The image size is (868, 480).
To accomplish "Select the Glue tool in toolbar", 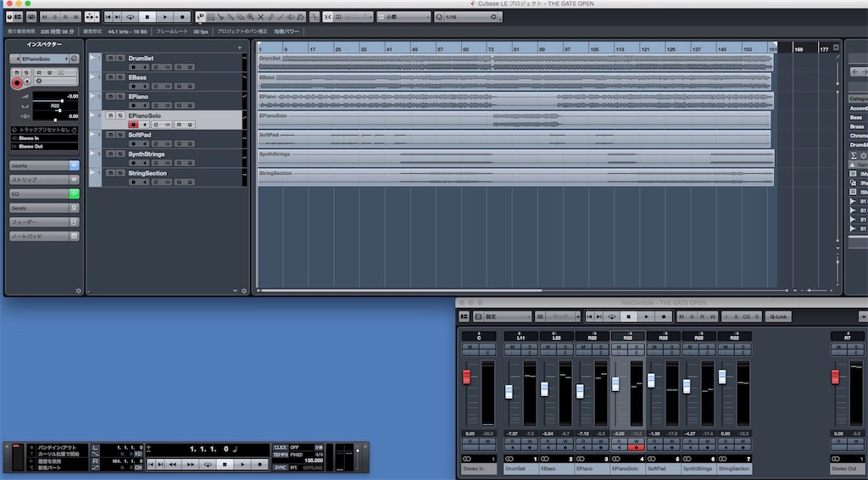I will coord(231,17).
